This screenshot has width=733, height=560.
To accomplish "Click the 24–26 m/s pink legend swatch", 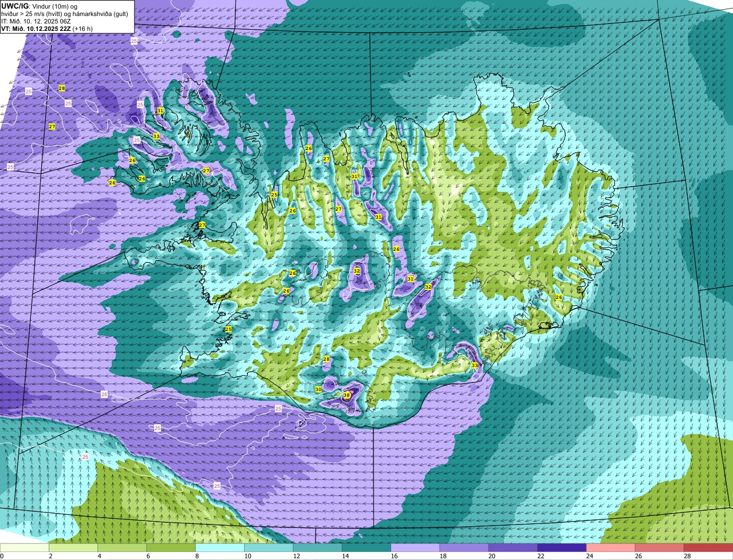I will coord(611,547).
